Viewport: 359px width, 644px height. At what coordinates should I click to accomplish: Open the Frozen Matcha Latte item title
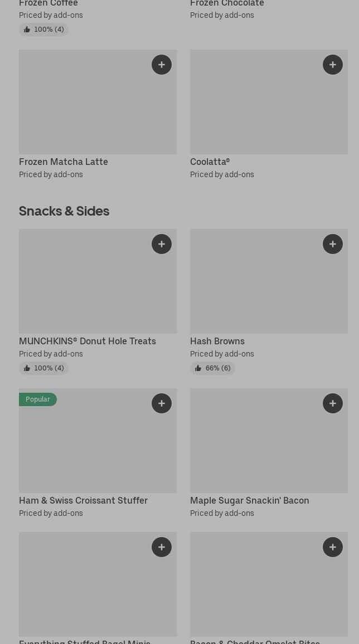(x=64, y=162)
